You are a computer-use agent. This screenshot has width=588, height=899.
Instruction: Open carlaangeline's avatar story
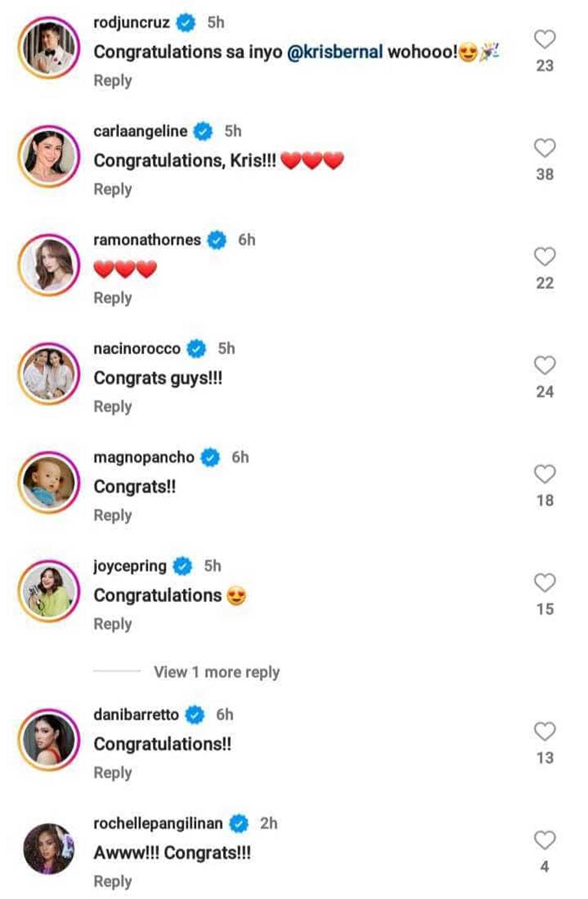click(x=49, y=157)
